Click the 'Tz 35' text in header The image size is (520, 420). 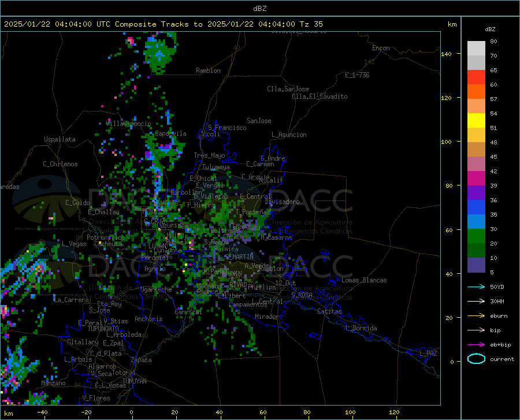click(311, 24)
